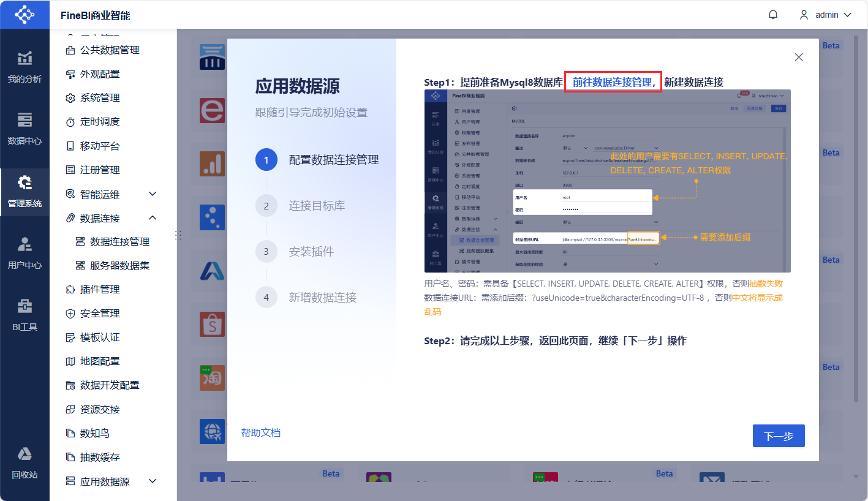Image resolution: width=868 pixels, height=501 pixels.
Task: Click the 数据开发配置 icon
Action: pos(70,385)
